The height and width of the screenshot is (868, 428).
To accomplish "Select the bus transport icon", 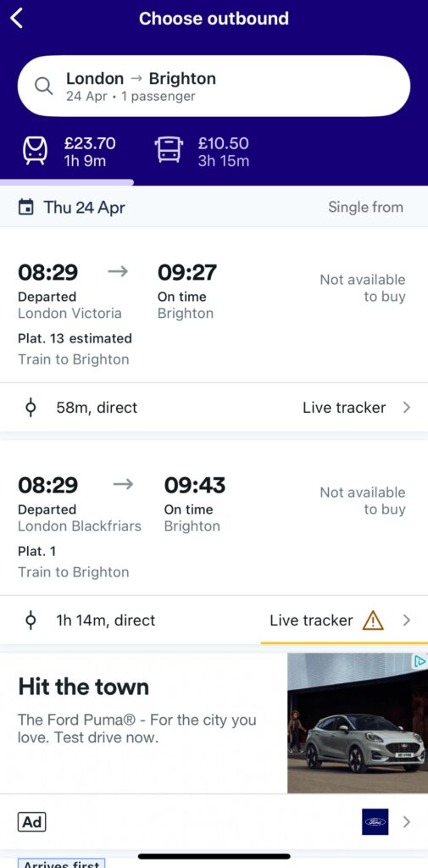I will coord(169,150).
